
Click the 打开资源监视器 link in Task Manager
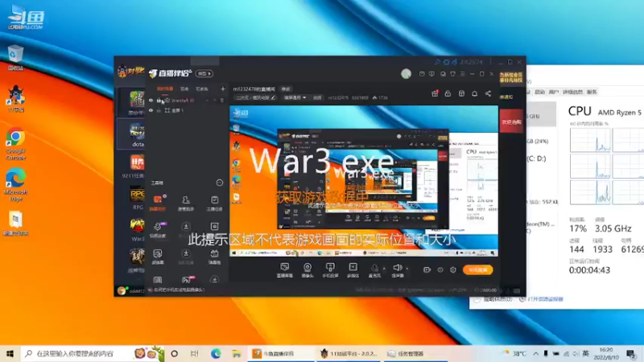coord(545,299)
